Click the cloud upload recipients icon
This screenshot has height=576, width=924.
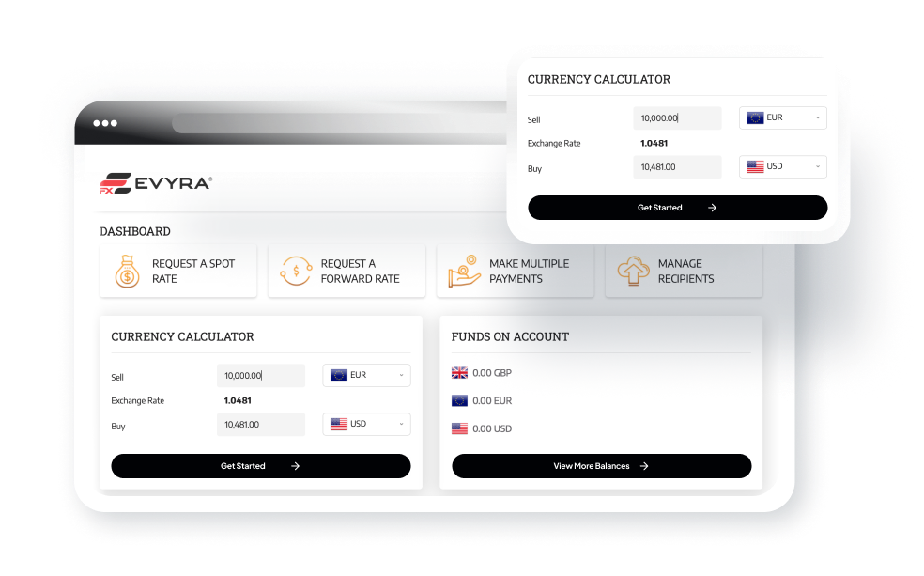click(633, 272)
